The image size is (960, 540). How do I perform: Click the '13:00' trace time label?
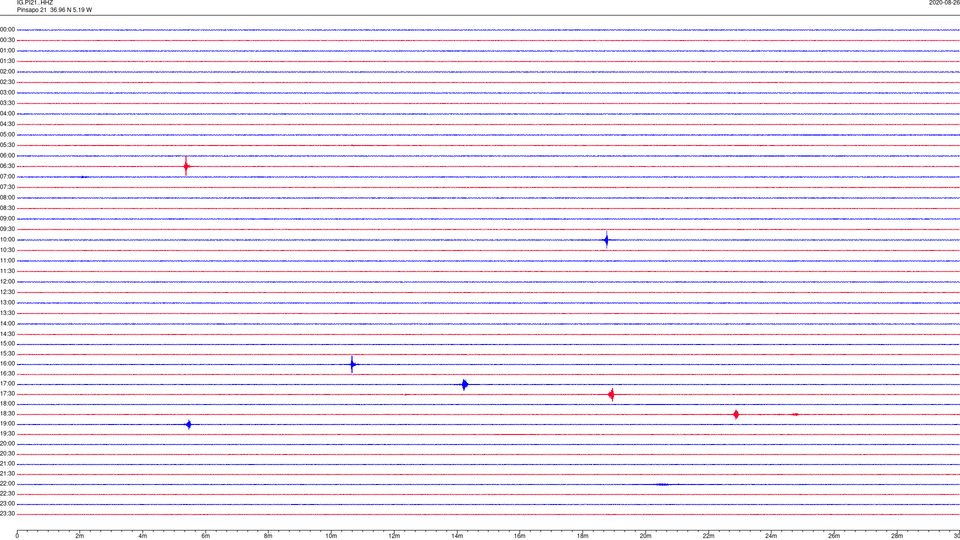[x=7, y=302]
